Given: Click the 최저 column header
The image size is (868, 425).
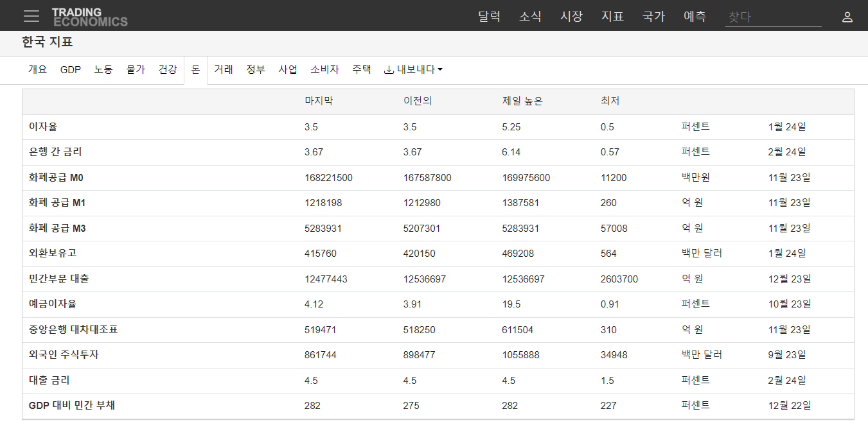Looking at the screenshot, I should click(610, 101).
